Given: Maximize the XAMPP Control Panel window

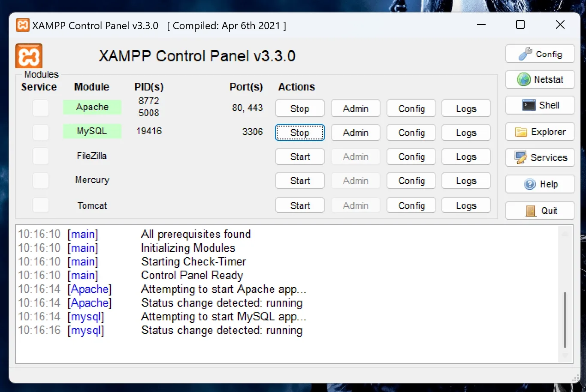Looking at the screenshot, I should click(520, 25).
